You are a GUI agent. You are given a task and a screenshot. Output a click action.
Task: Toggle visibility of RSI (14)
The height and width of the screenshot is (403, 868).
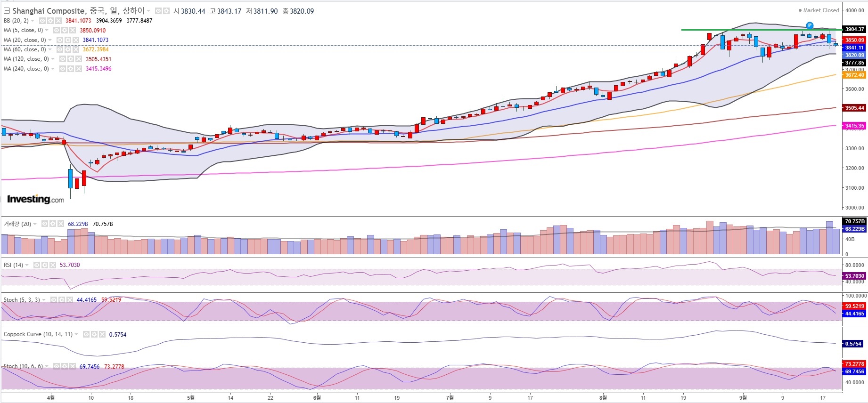coord(37,265)
